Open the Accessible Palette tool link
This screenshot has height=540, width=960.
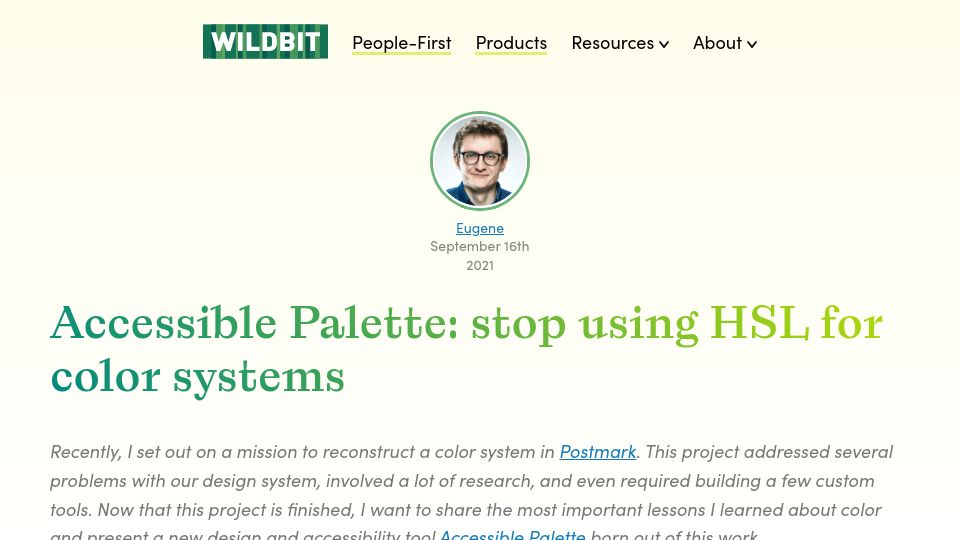pos(512,534)
